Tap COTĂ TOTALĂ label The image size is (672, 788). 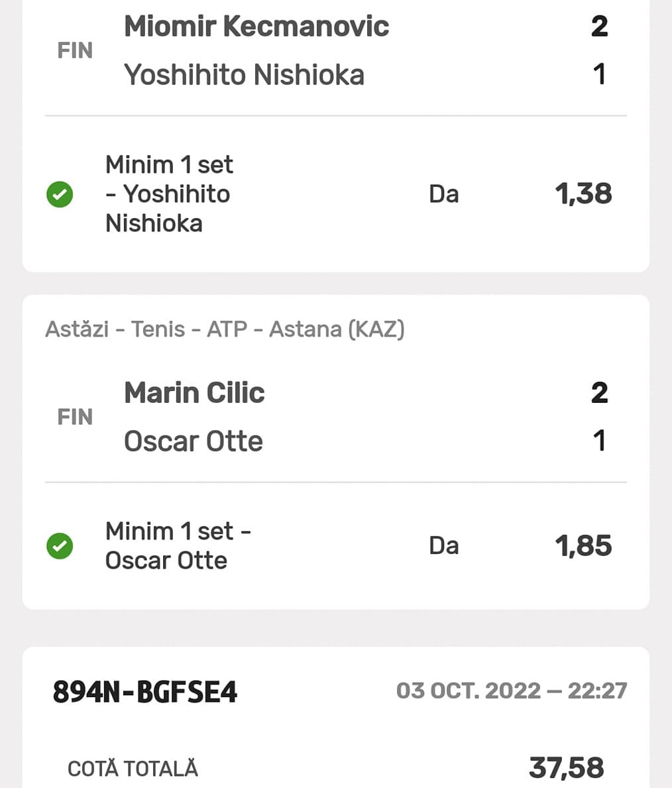point(133,769)
